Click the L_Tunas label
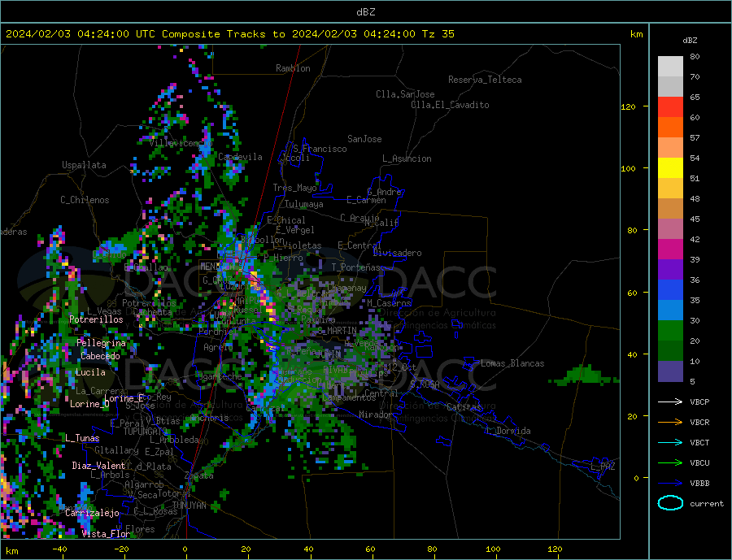Screen dimensions: 732x560 tap(82, 438)
